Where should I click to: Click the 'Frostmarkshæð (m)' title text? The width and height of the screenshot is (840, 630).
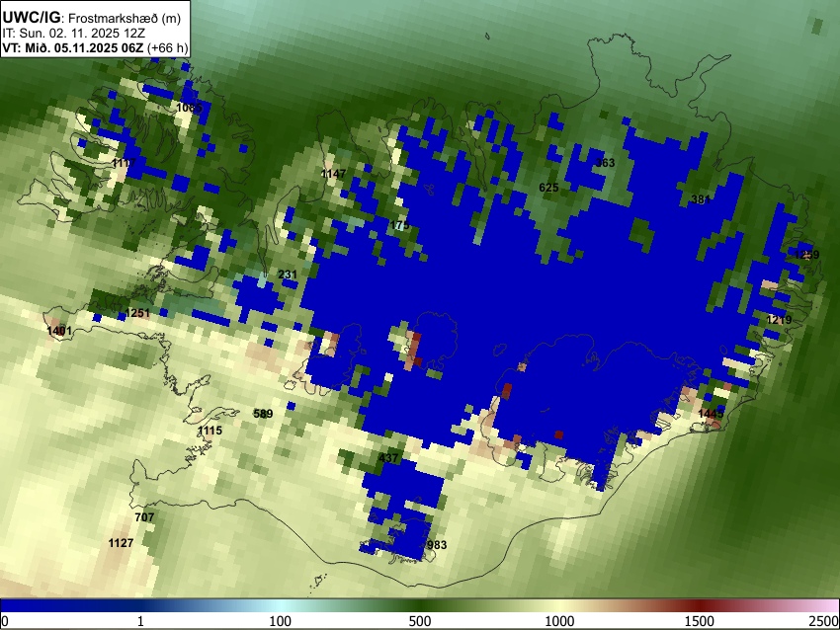(125, 18)
